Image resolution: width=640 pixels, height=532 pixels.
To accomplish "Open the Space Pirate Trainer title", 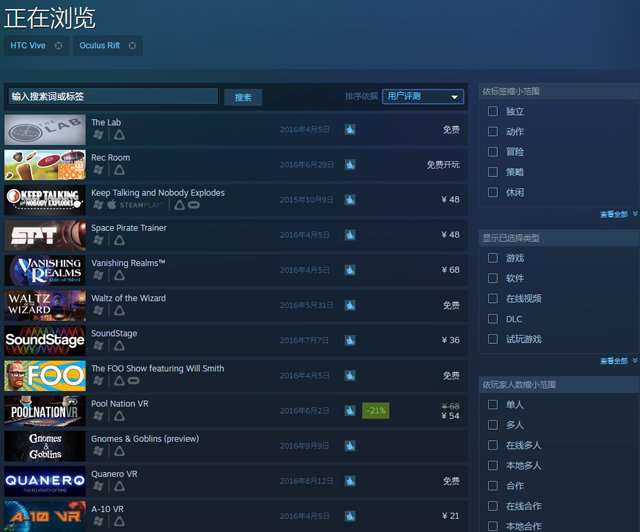I will (x=129, y=228).
